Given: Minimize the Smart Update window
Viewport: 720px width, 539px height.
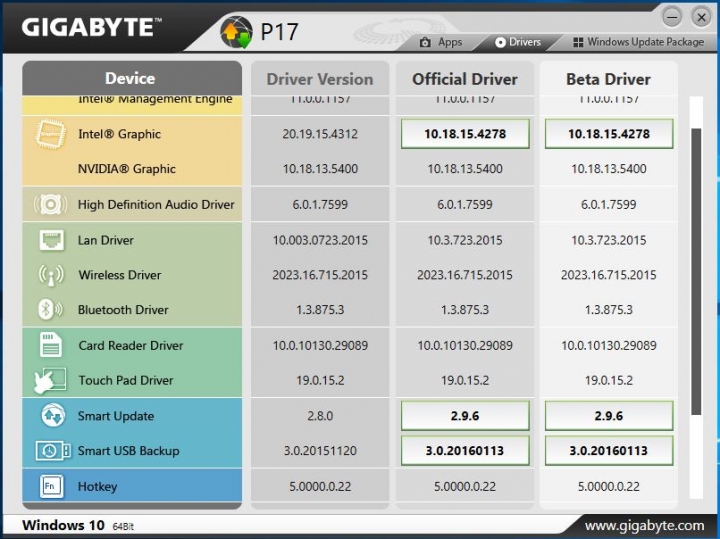Looking at the screenshot, I should pyautogui.click(x=672, y=17).
